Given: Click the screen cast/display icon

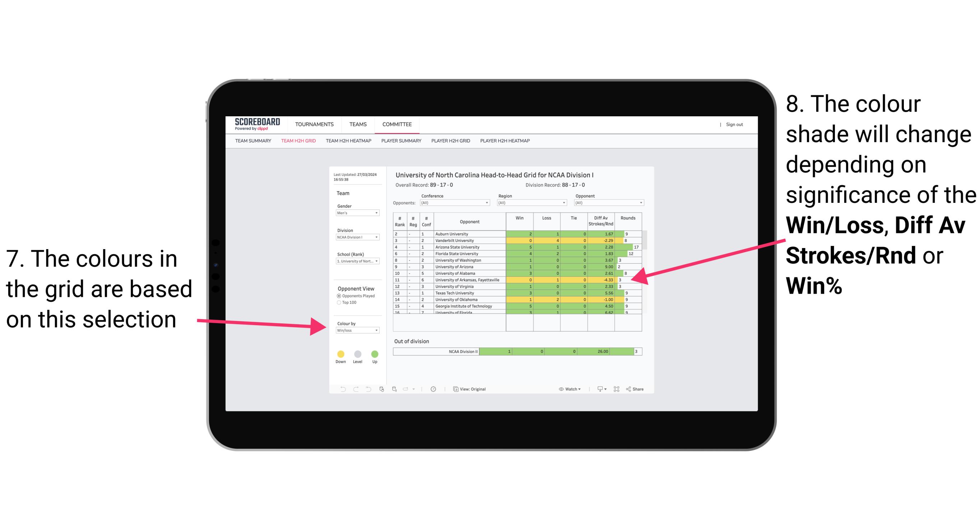Looking at the screenshot, I should [597, 389].
